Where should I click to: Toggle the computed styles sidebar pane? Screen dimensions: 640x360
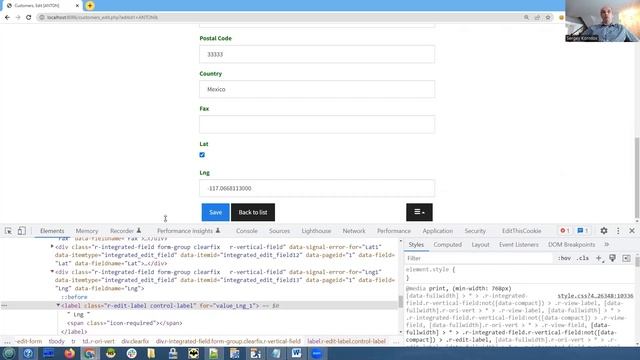(x=627, y=258)
